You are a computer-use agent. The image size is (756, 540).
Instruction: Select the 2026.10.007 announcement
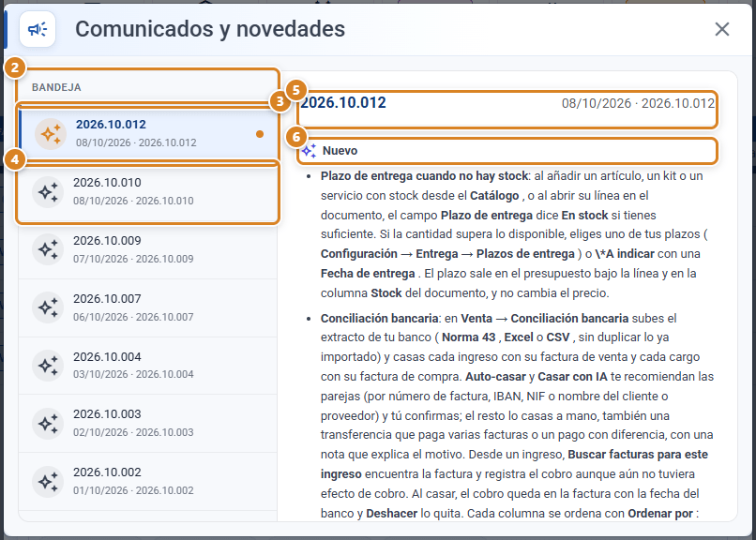coord(148,307)
